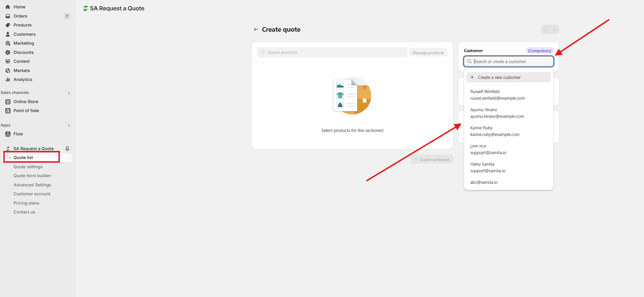Click the Manage products button
Viewport: 644px width, 297px height.
tap(428, 53)
